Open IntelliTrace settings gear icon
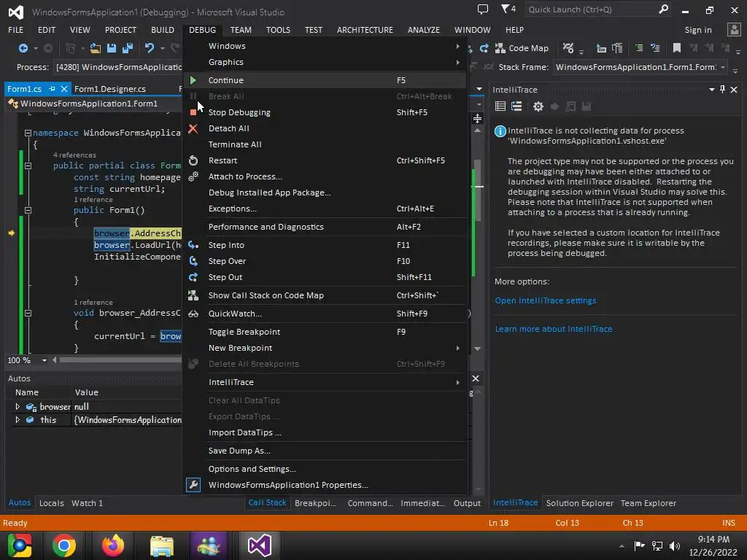 pos(538,106)
